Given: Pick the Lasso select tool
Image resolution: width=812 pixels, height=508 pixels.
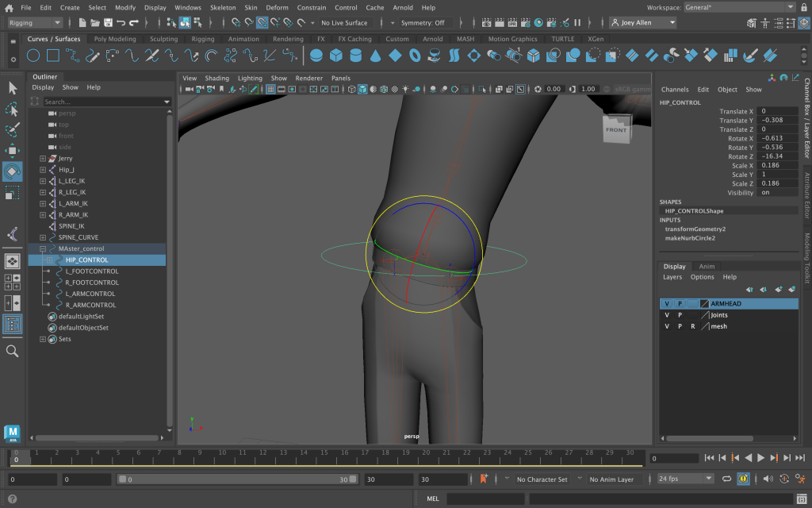Looking at the screenshot, I should (13, 109).
